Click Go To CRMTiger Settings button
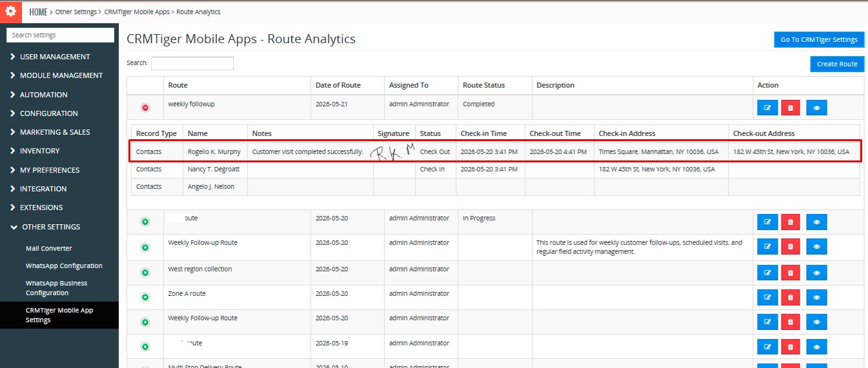This screenshot has height=368, width=868. [819, 39]
